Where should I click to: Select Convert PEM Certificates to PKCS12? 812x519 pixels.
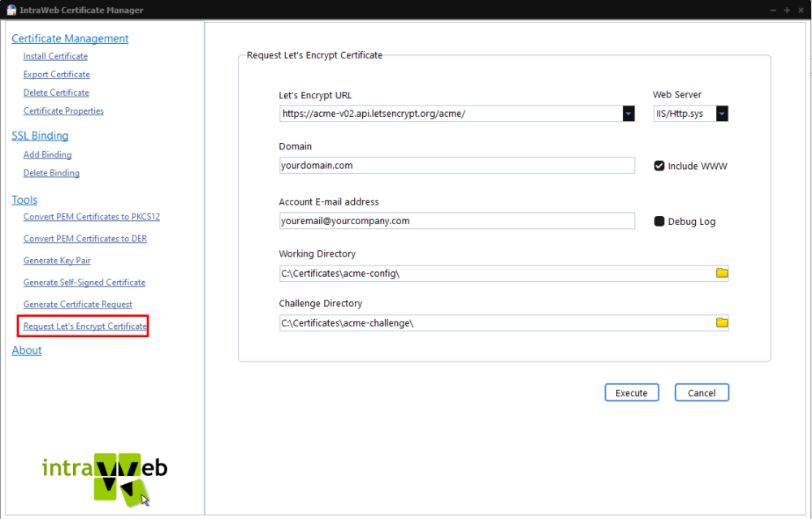[91, 217]
